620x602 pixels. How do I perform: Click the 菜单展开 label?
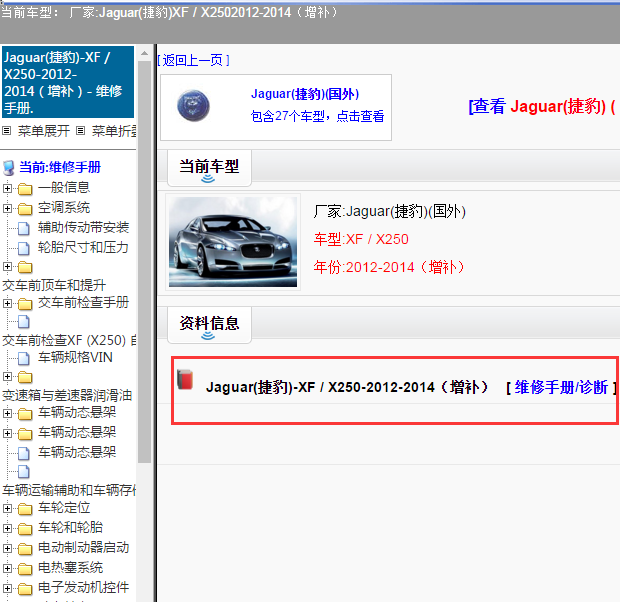pos(44,131)
